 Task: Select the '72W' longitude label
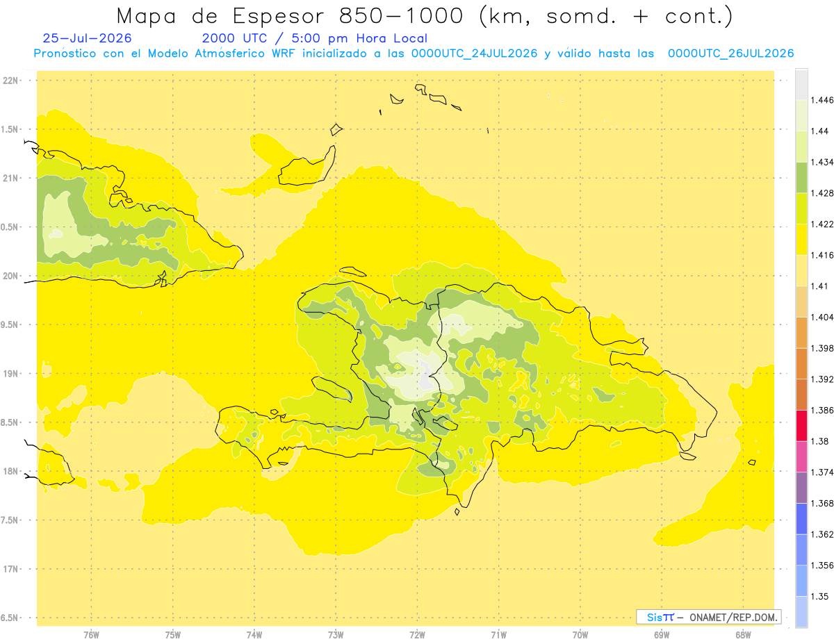pyautogui.click(x=417, y=635)
